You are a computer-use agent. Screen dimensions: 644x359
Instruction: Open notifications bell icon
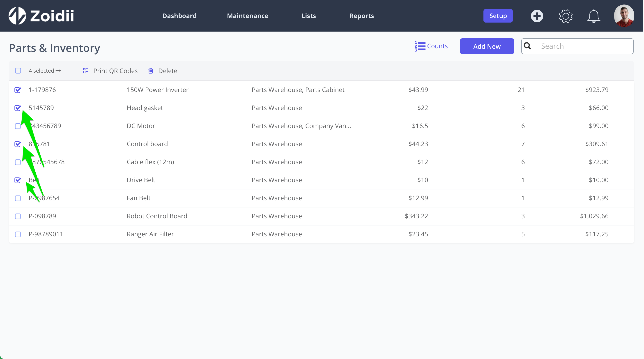[x=593, y=16]
